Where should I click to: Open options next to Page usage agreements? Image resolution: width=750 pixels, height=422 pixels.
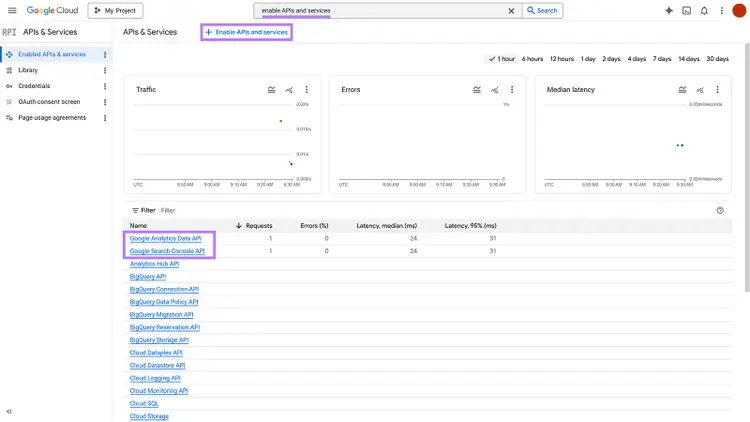[x=105, y=118]
